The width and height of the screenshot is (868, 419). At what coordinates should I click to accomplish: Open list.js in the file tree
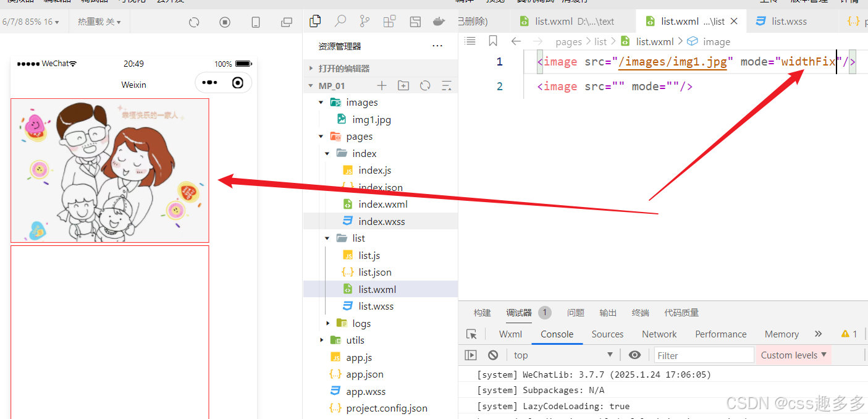[x=369, y=255]
